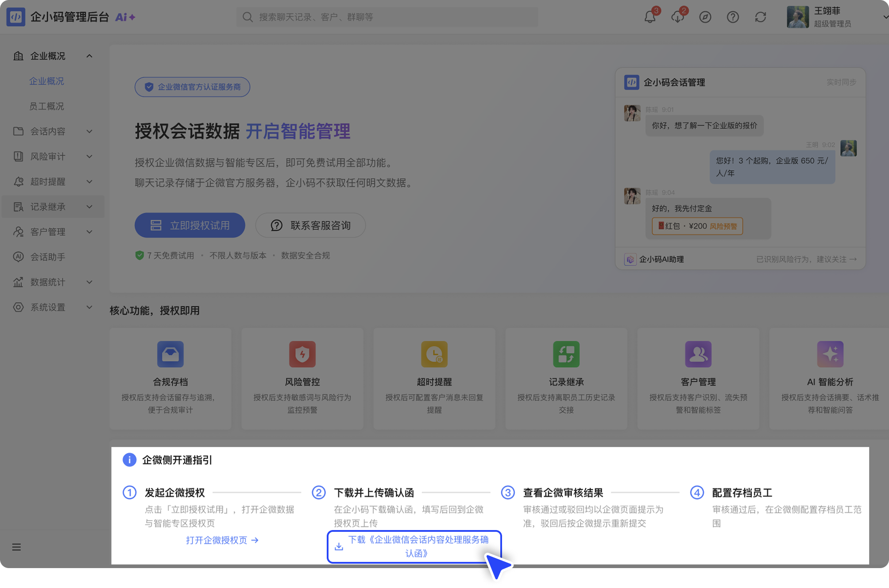Expand the 记录继承 sidebar menu
The width and height of the screenshot is (889, 588).
tap(89, 207)
